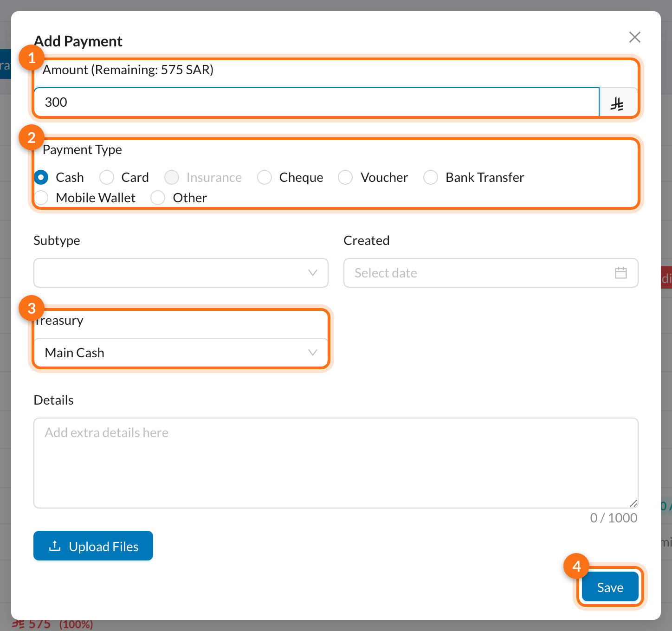Viewport: 672px width, 631px height.
Task: Click the Upload Files button
Action: tap(93, 546)
